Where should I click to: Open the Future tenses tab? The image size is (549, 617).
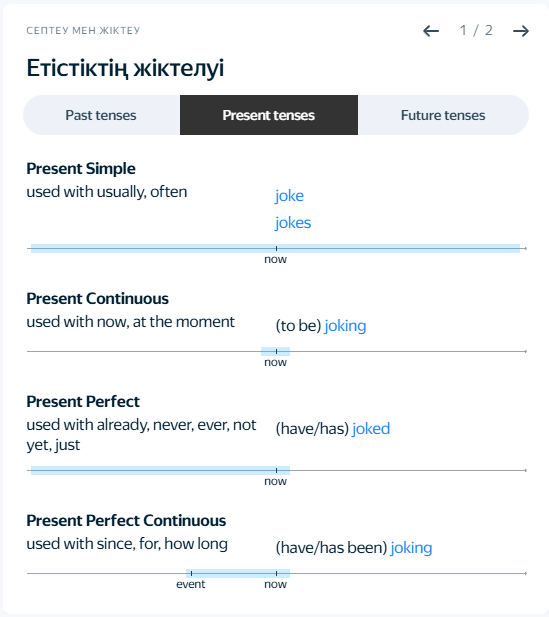coord(443,115)
